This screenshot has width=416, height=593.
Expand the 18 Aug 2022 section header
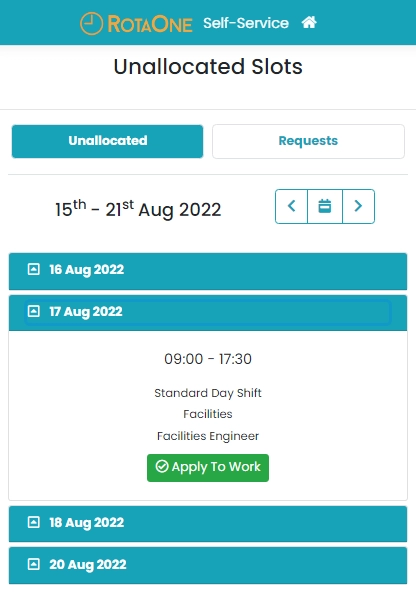(208, 524)
